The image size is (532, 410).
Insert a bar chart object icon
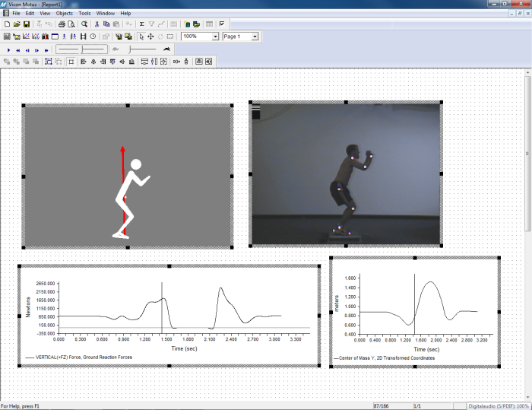45,37
